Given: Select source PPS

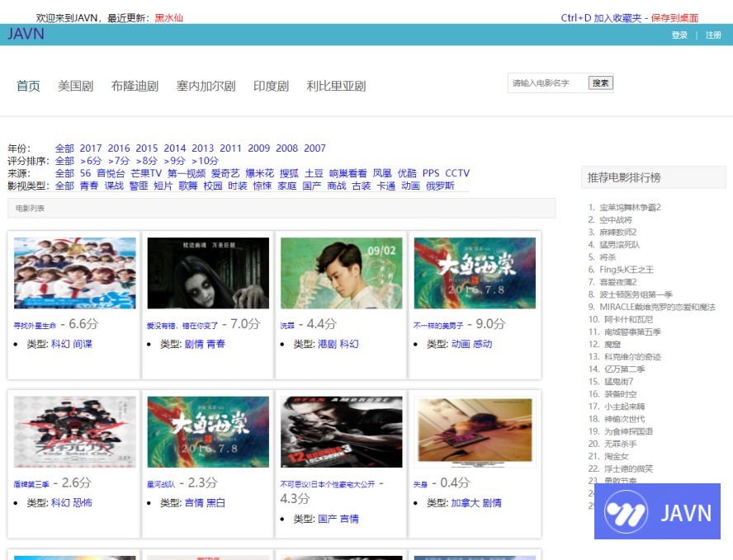Looking at the screenshot, I should click(431, 173).
